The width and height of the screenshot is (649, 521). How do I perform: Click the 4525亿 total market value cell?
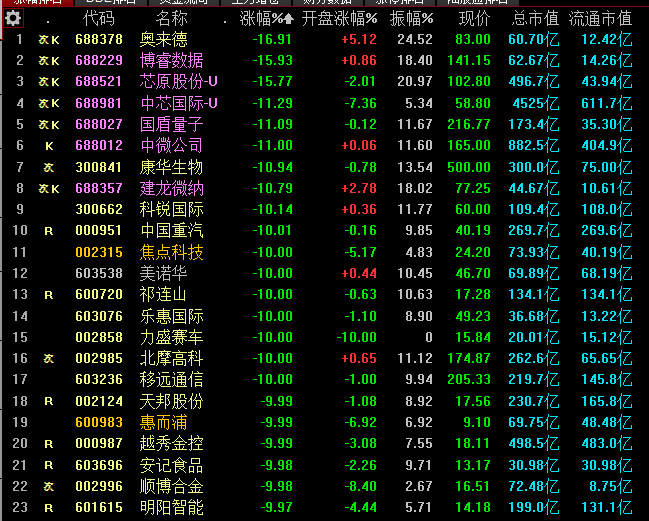tap(536, 103)
